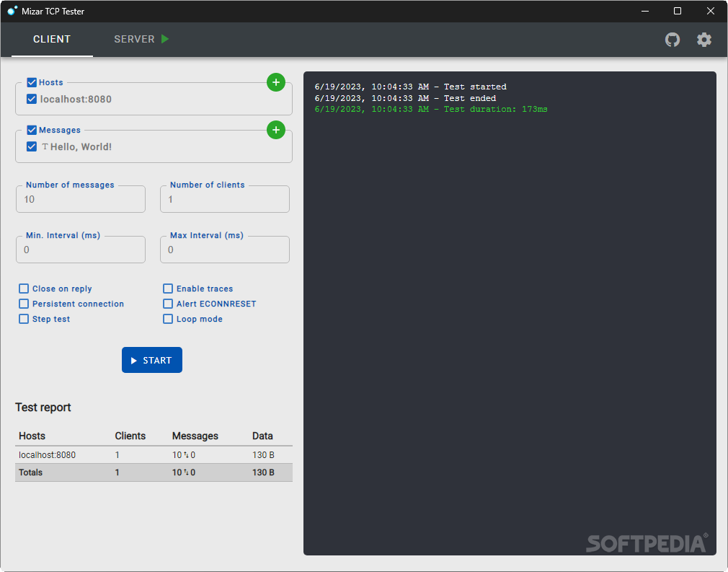
Task: Click 130 B value in Totals row
Action: tap(263, 472)
